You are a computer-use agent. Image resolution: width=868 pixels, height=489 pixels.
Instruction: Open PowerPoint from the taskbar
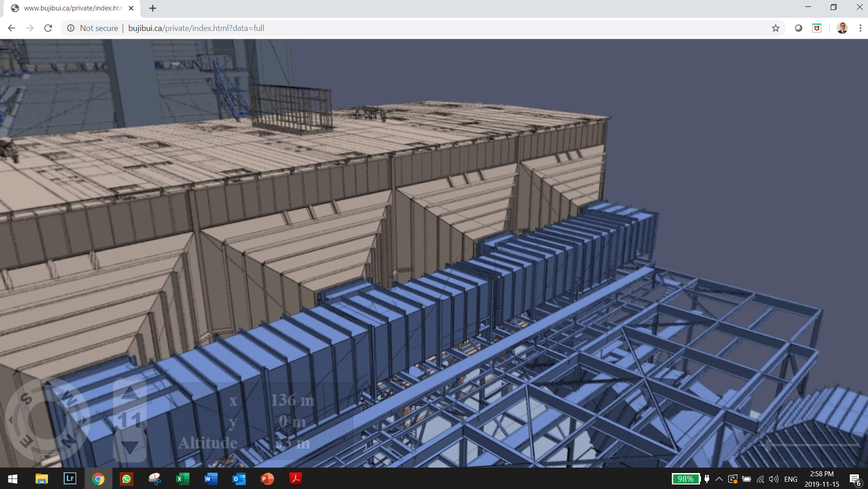click(267, 479)
